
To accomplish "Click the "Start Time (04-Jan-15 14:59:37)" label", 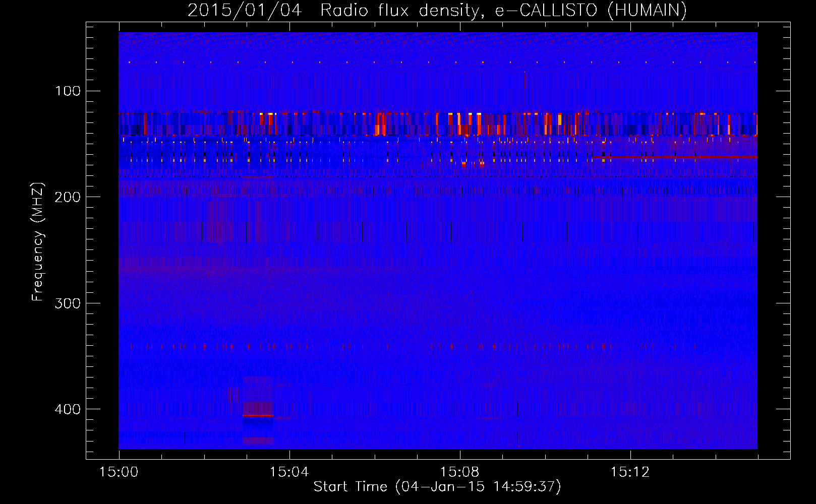I will click(437, 486).
